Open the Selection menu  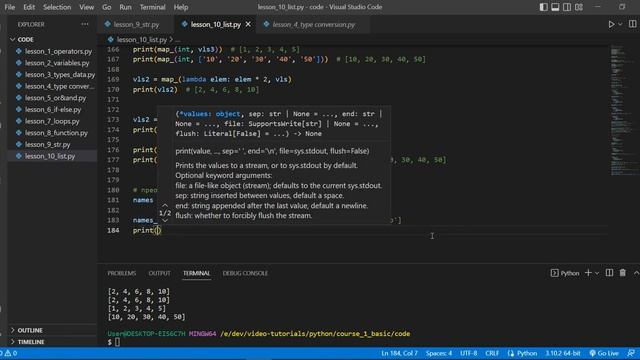[57, 7]
